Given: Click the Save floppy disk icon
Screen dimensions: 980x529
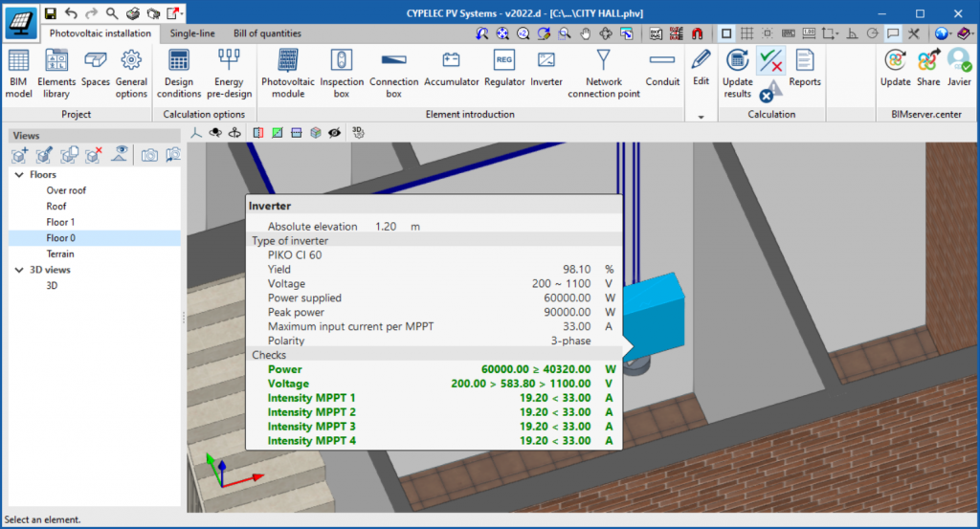Looking at the screenshot, I should [x=51, y=13].
